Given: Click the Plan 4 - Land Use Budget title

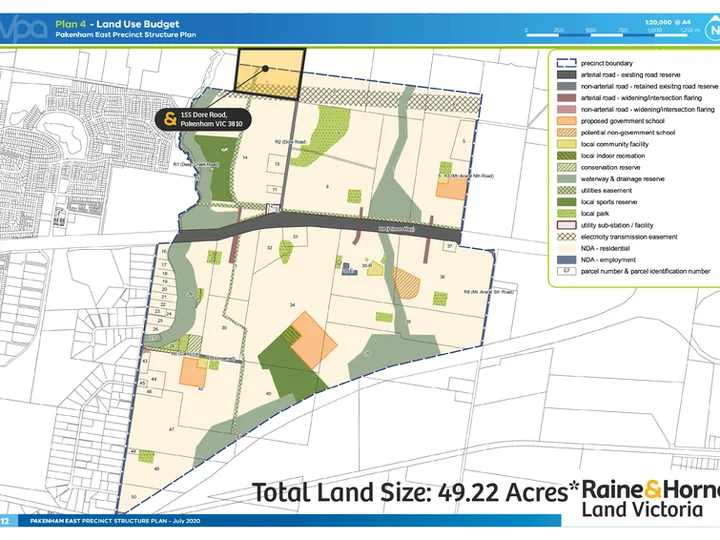Looking at the screenshot, I should coord(117,24).
